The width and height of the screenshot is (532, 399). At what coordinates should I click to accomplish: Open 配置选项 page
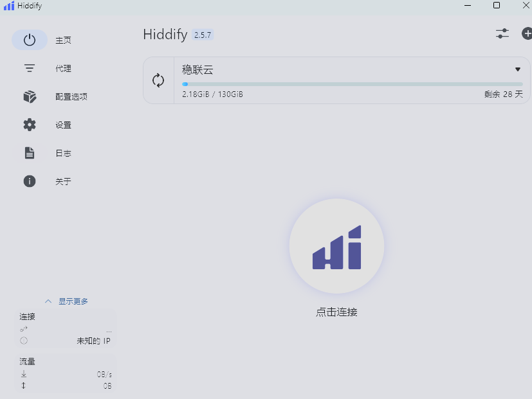[x=71, y=97]
